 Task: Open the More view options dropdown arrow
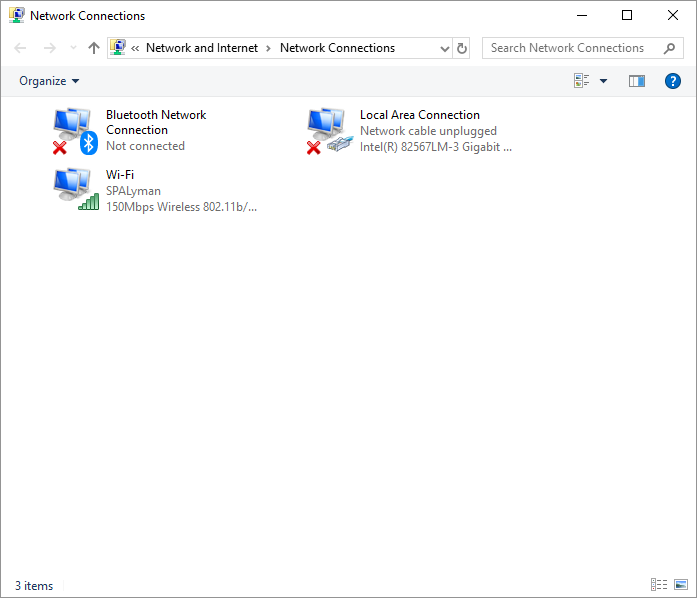point(603,81)
